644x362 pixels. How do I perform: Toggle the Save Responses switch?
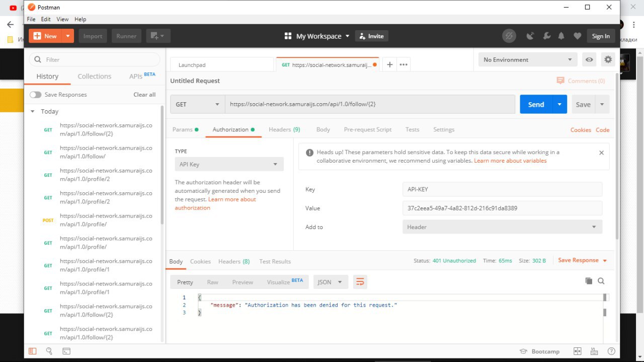coord(35,95)
